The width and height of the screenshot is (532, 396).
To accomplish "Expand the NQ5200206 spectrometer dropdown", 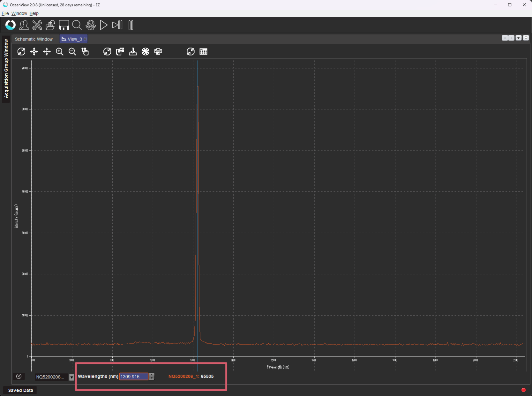I will tap(71, 377).
